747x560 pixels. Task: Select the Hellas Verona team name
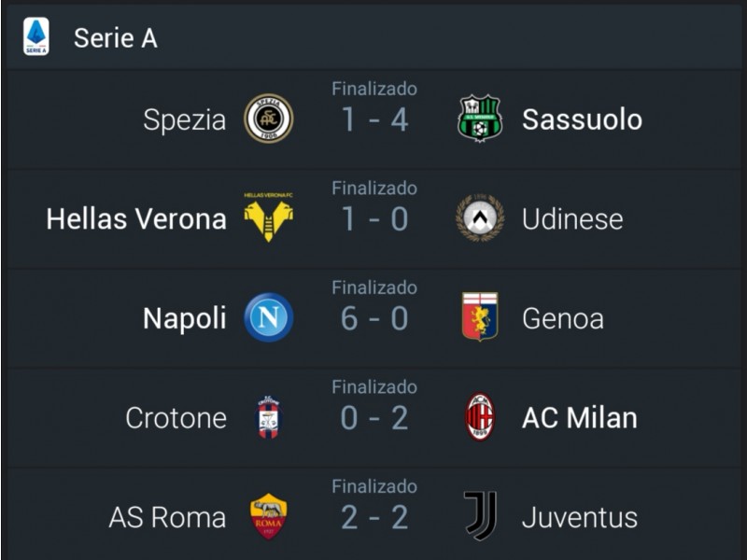136,219
